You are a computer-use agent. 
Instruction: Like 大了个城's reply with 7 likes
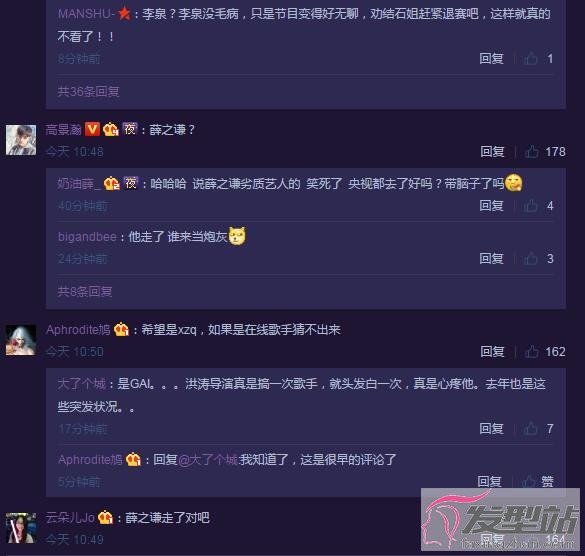coord(531,428)
